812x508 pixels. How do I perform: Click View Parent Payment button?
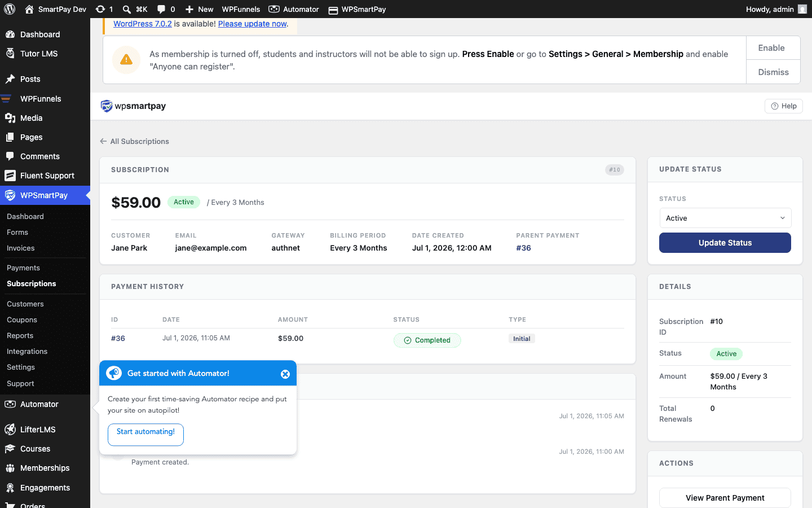click(725, 498)
